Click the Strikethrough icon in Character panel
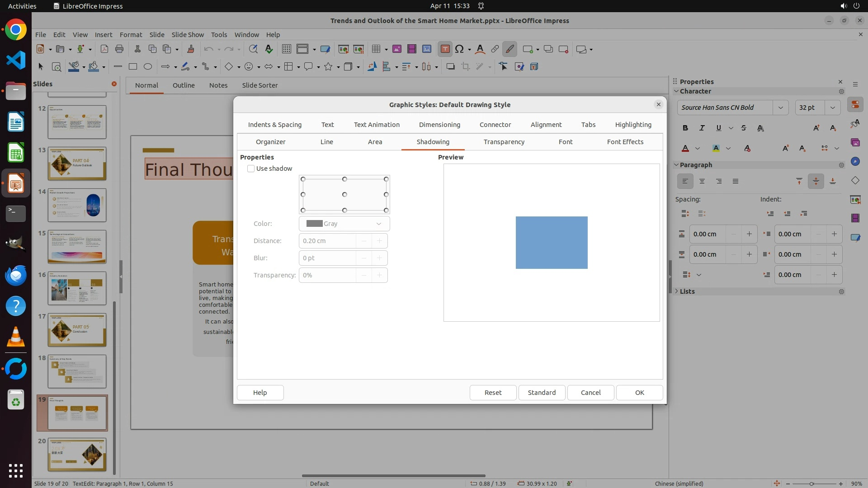 [x=744, y=128]
